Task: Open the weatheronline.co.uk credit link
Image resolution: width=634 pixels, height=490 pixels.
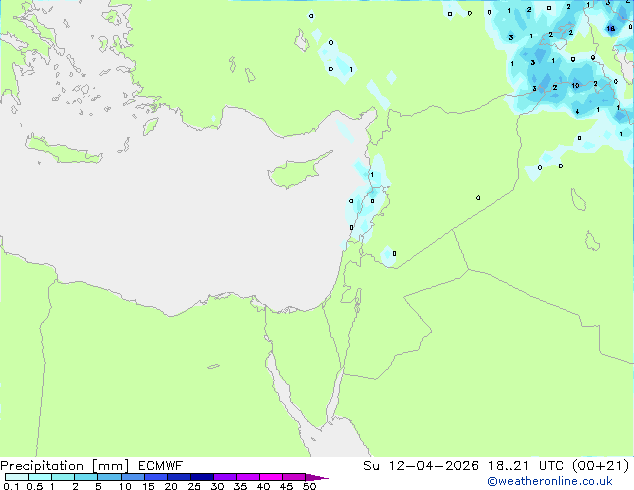Action: pos(550,481)
